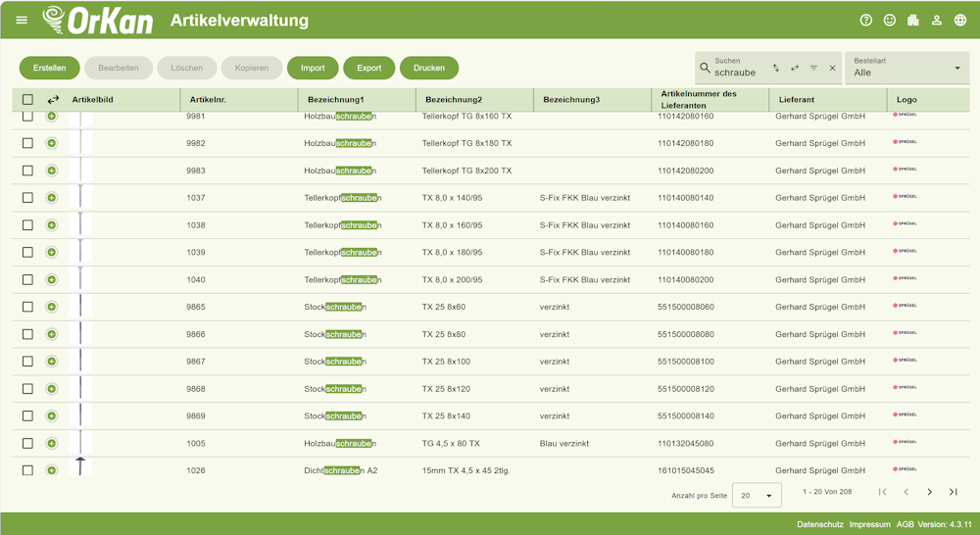Select the checkbox for article 9982

(27, 143)
